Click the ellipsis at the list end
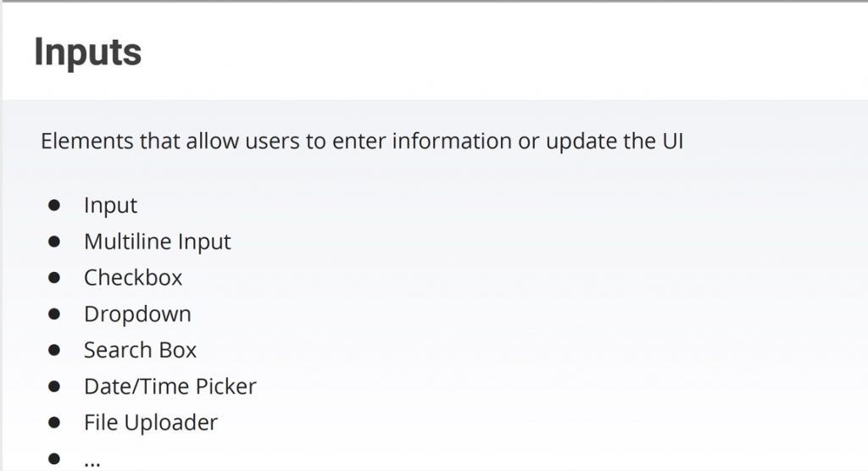 (92, 464)
